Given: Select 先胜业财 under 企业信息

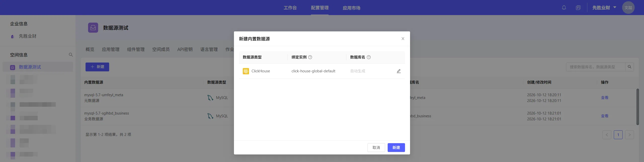Looking at the screenshot, I should [28, 36].
